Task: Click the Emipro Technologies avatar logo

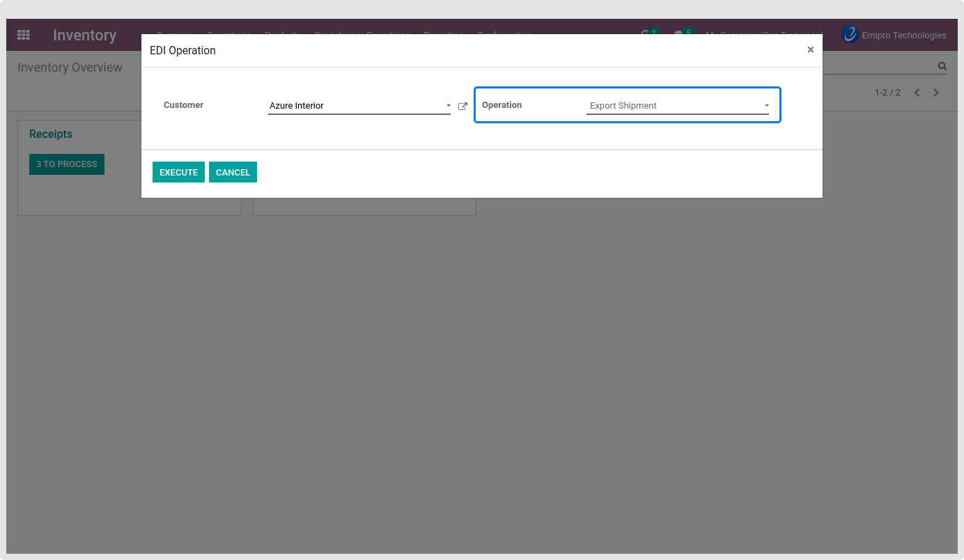Action: click(850, 35)
